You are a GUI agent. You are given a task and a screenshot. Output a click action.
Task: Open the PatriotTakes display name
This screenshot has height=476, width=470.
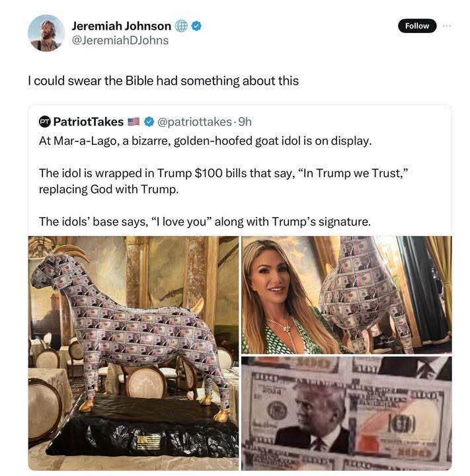[x=89, y=122]
